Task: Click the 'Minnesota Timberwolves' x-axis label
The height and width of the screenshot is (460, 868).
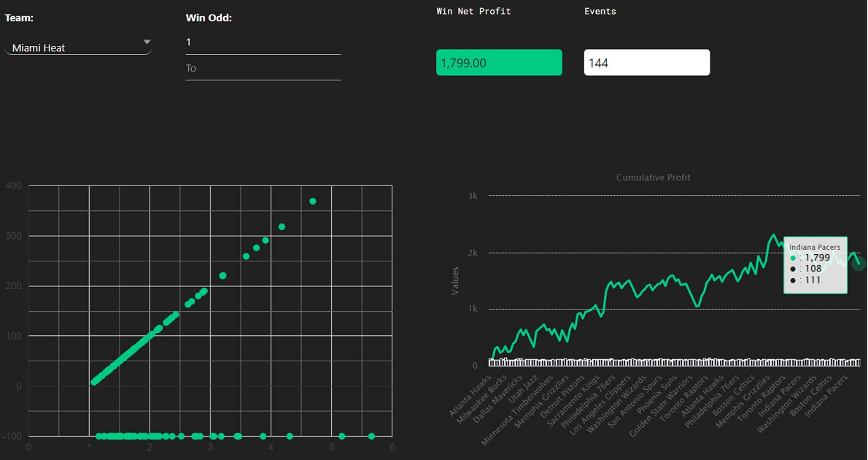Action: point(517,410)
